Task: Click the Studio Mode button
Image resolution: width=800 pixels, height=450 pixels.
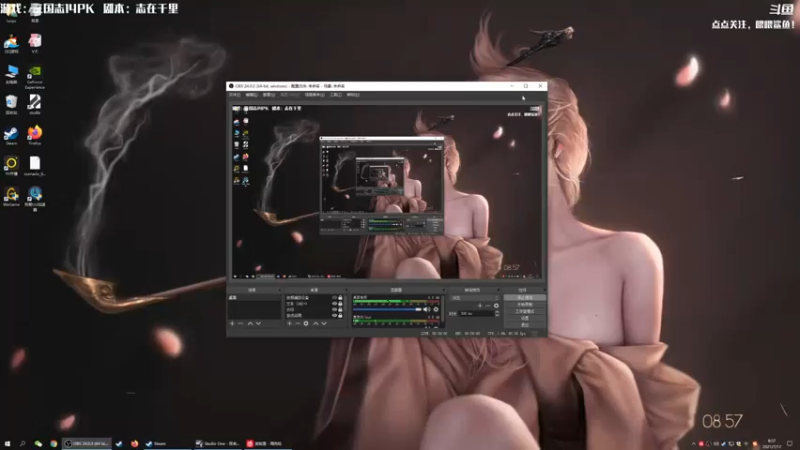Action: point(524,311)
